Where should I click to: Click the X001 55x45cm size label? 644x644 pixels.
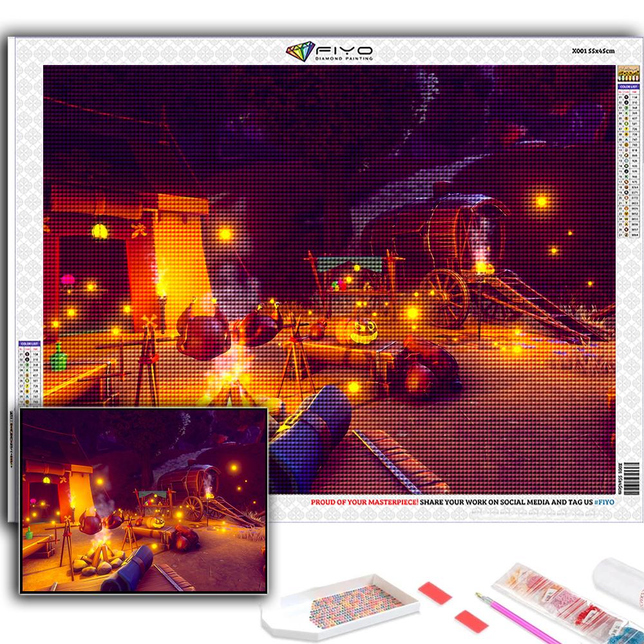(593, 51)
